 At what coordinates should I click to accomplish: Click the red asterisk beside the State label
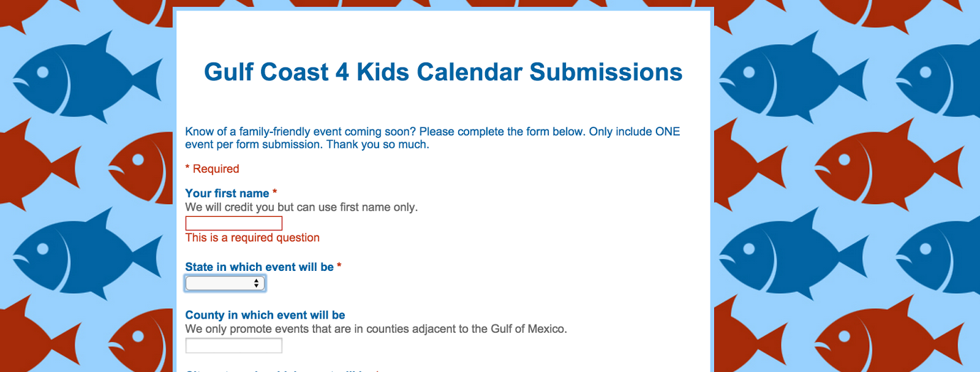click(x=339, y=266)
